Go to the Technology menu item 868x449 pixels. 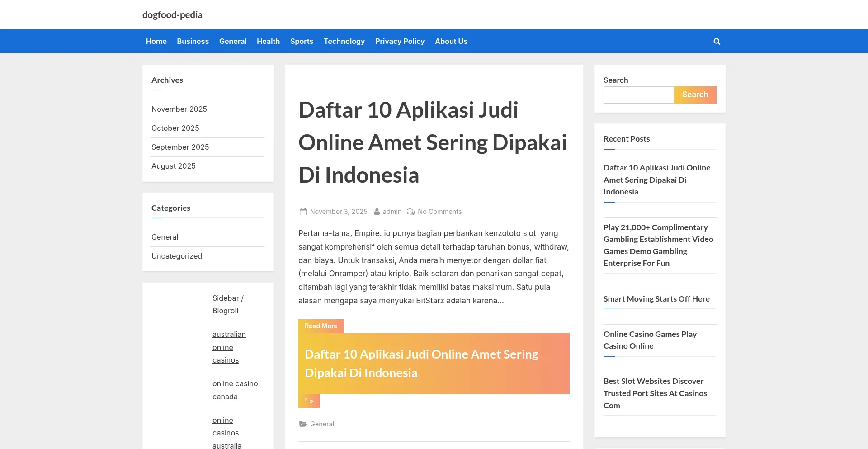pos(344,42)
